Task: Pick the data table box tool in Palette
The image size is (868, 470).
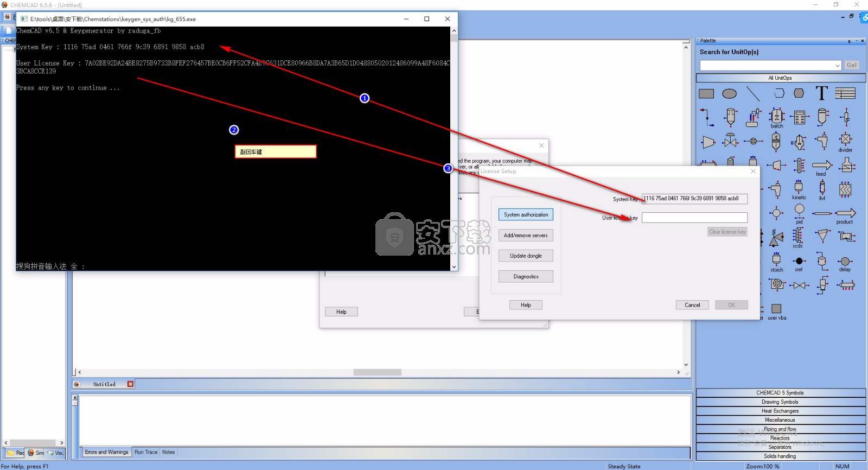Action: point(845,93)
